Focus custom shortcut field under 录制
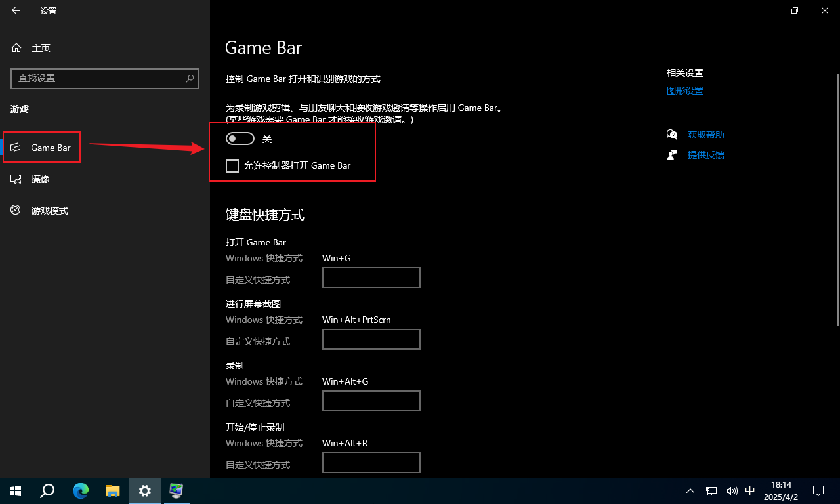The width and height of the screenshot is (840, 504). coord(371,401)
